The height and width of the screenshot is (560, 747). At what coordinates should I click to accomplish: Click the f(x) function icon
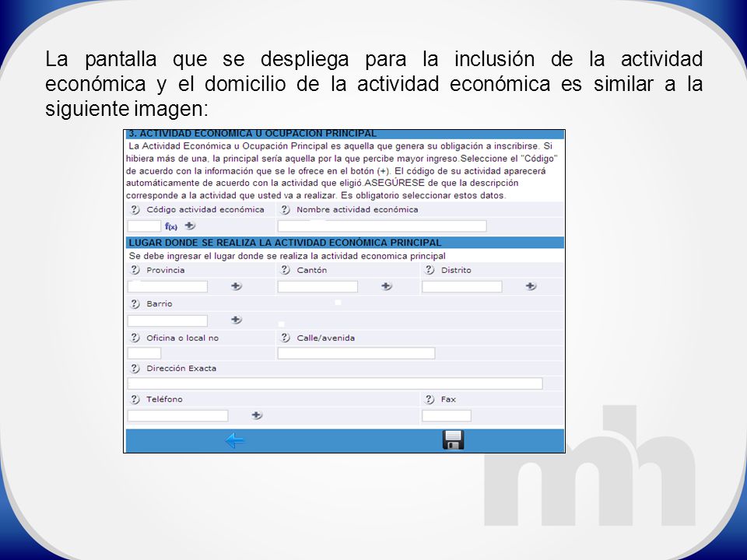pos(171,226)
